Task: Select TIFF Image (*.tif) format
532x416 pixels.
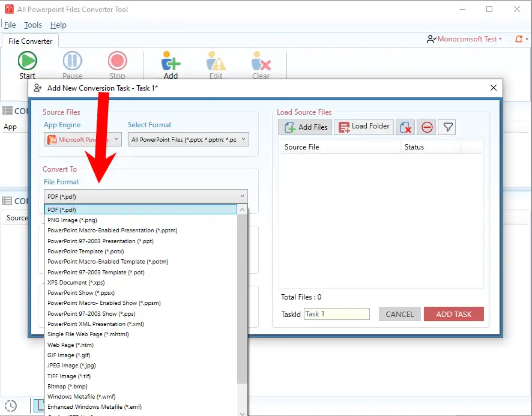Action: (x=141, y=376)
